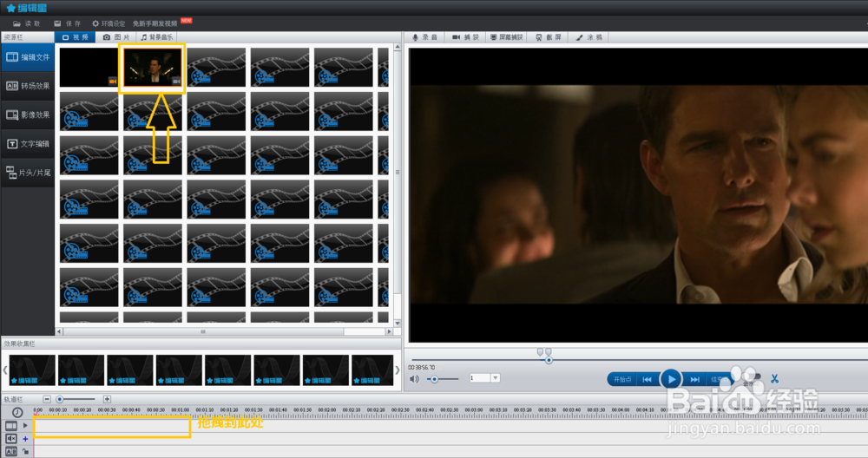Select 编辑文件 in the sidebar

pyautogui.click(x=28, y=57)
